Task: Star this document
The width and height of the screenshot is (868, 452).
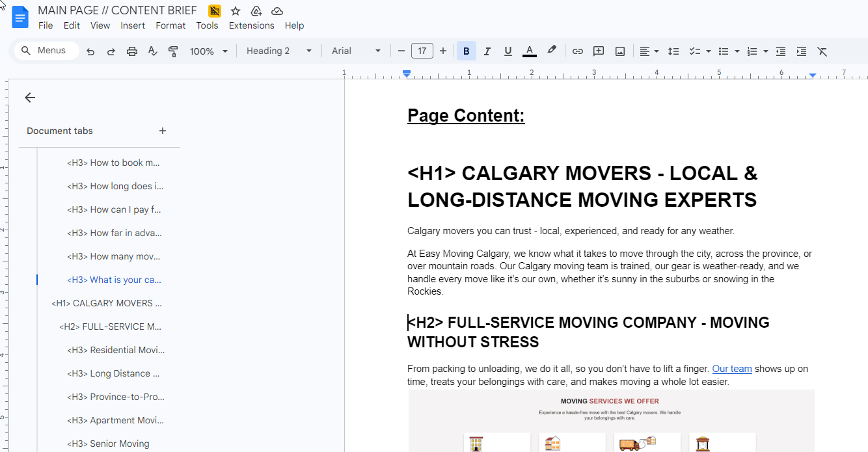Action: (236, 11)
